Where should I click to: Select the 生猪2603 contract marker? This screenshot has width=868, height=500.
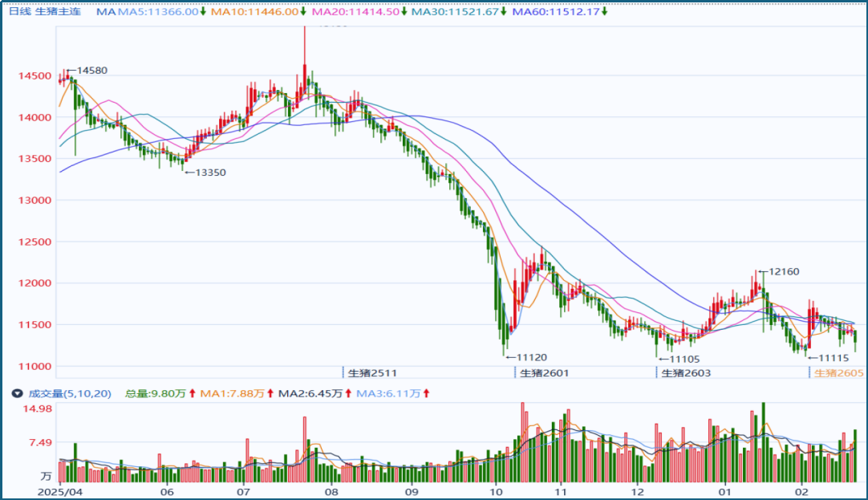pos(686,373)
